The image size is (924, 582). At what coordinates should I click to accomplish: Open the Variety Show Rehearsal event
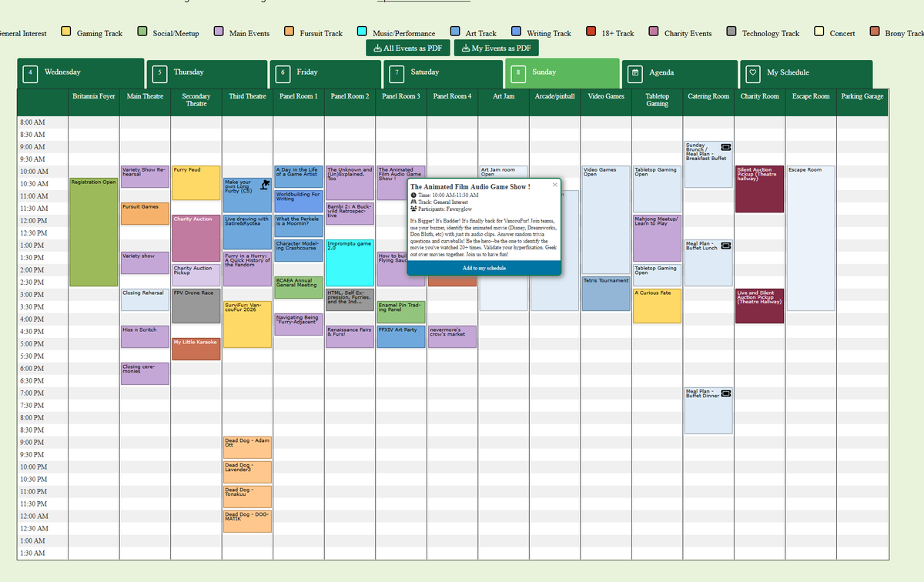pyautogui.click(x=145, y=176)
